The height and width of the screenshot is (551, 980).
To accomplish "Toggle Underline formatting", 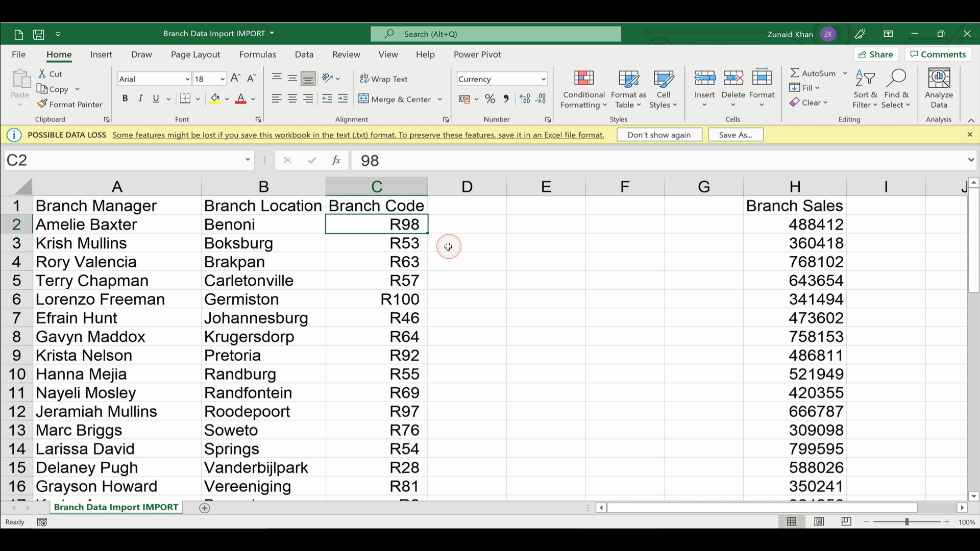I will [156, 98].
